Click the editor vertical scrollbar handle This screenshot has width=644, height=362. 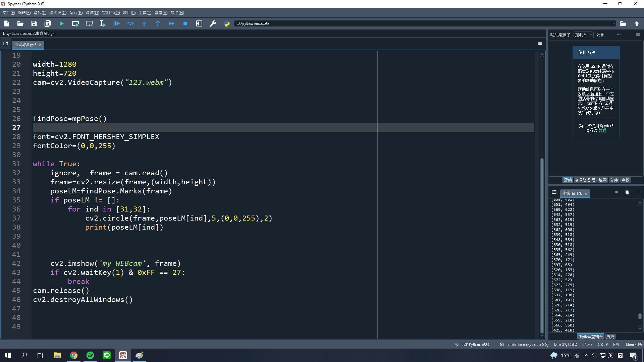542,245
